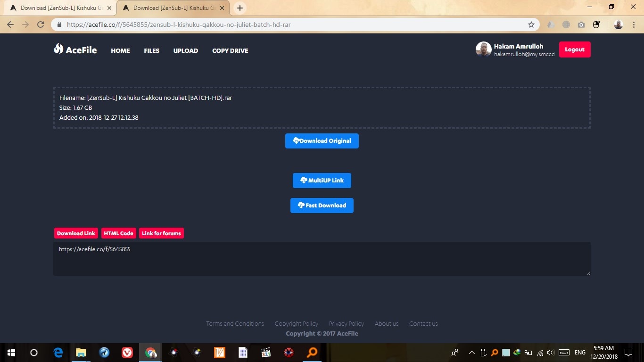Reload the page using the refresh icon
This screenshot has height=362, width=644.
click(x=41, y=25)
